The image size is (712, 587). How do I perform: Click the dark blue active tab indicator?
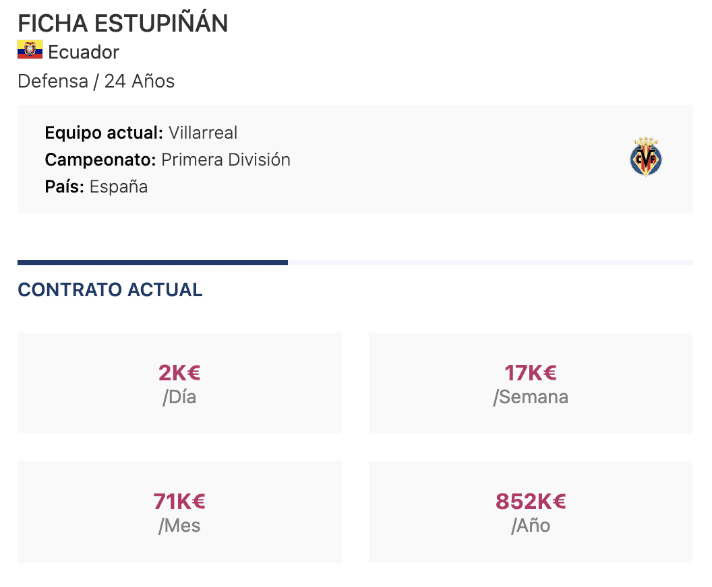pyautogui.click(x=152, y=263)
